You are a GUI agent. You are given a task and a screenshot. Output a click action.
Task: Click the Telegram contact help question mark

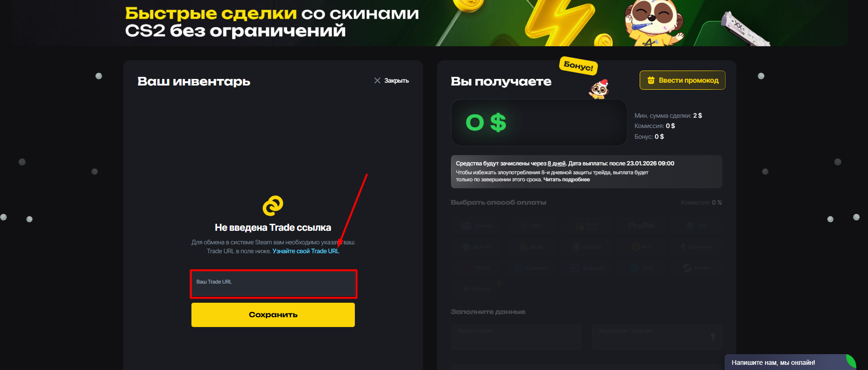click(x=713, y=337)
